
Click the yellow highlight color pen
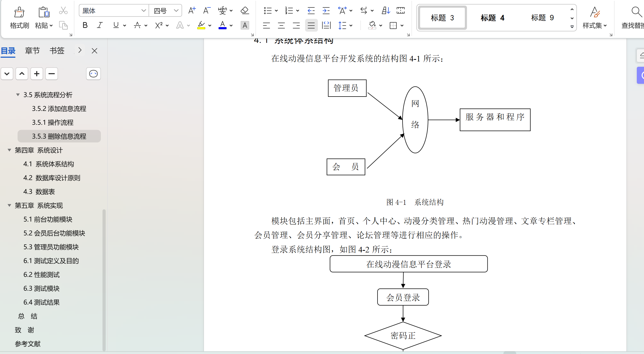click(x=201, y=26)
